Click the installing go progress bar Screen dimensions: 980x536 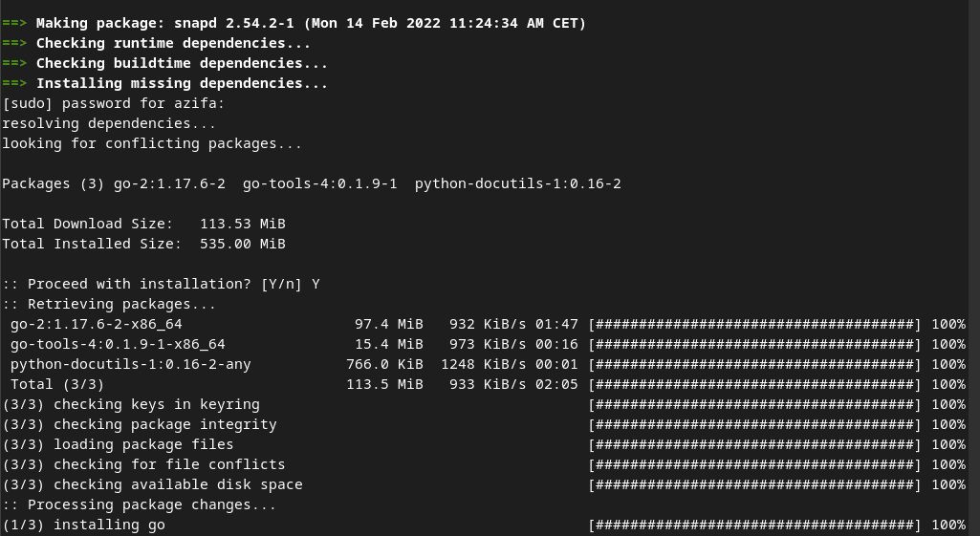click(x=754, y=525)
